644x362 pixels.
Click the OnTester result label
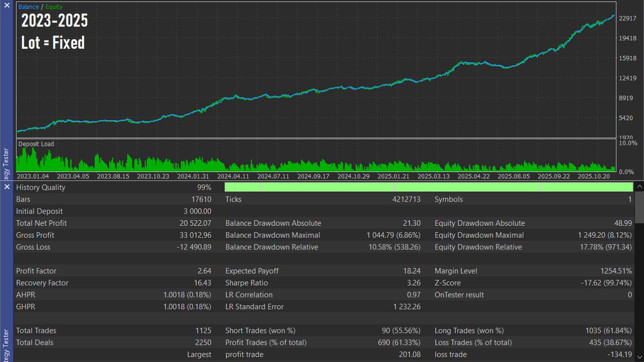pyautogui.click(x=459, y=295)
